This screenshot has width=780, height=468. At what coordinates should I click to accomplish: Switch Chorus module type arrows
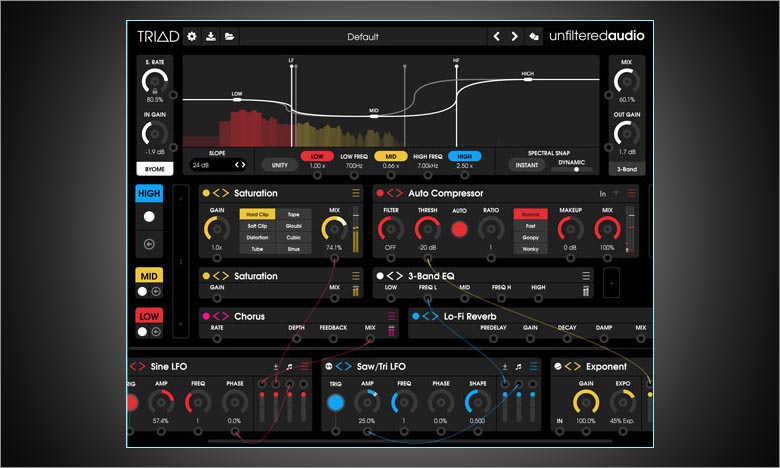coord(221,316)
